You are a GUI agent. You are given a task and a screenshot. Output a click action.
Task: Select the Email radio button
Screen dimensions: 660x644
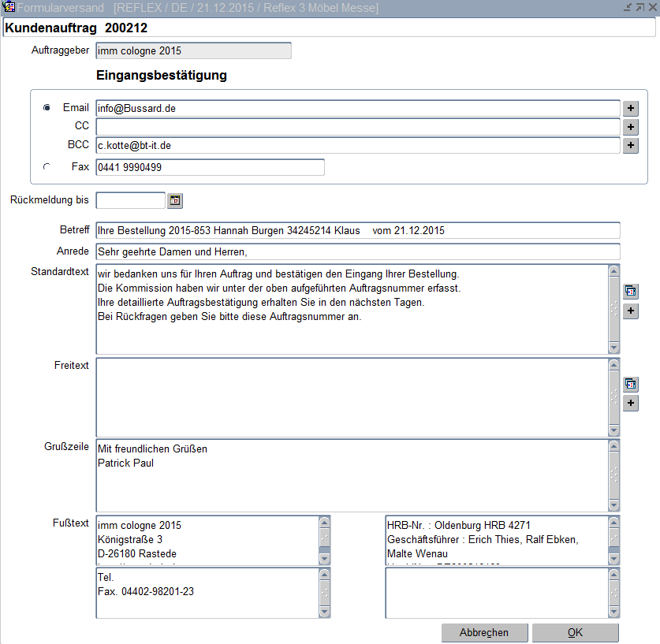(47, 108)
